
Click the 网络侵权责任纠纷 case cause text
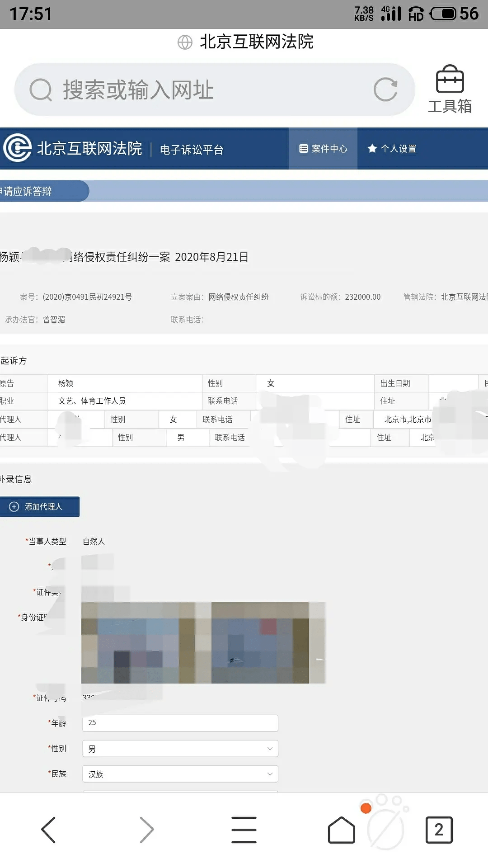pyautogui.click(x=239, y=297)
